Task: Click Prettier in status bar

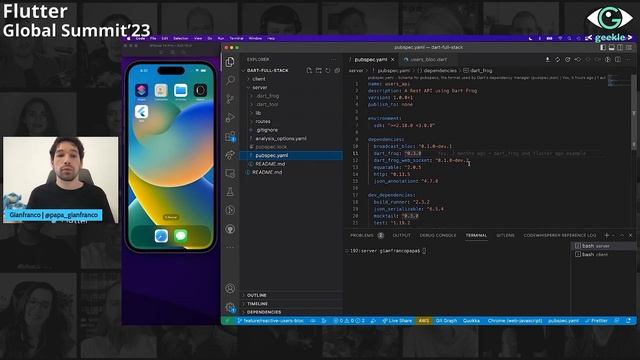Action: 596,321
